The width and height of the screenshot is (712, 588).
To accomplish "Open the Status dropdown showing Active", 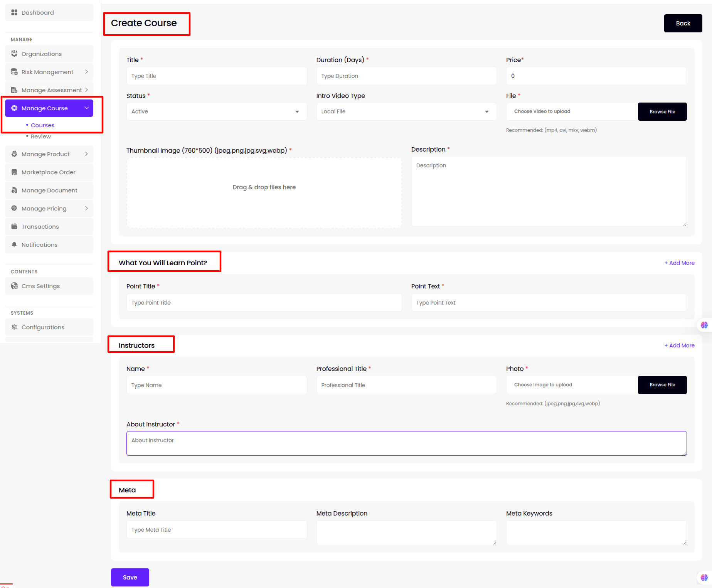I will click(216, 112).
